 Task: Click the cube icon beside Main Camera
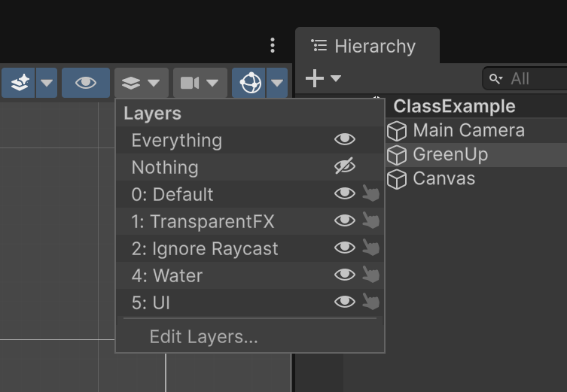coord(397,131)
